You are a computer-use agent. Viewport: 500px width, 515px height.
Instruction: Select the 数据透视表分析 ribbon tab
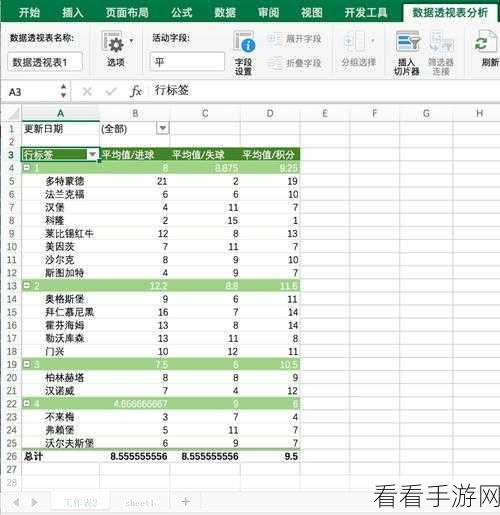(x=450, y=13)
